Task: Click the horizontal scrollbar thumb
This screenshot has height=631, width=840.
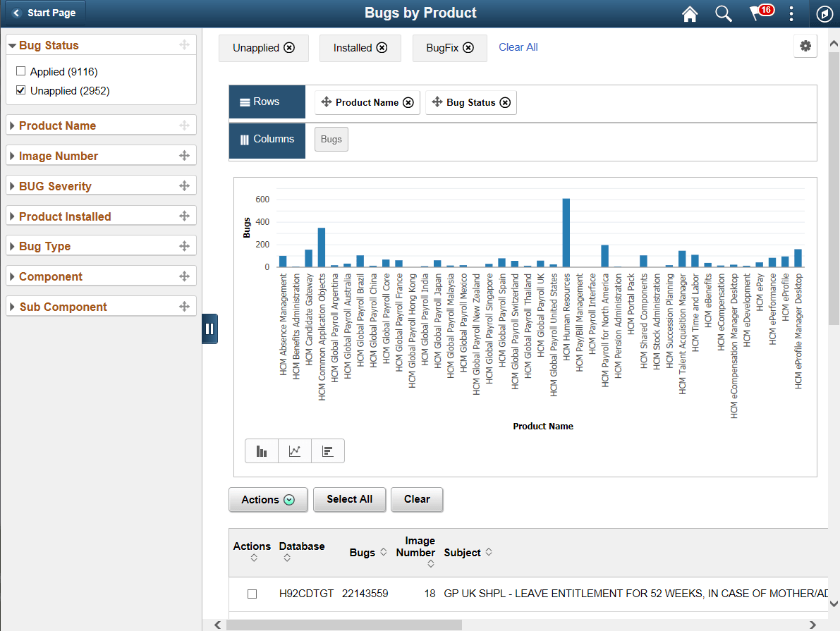Action: (344, 625)
